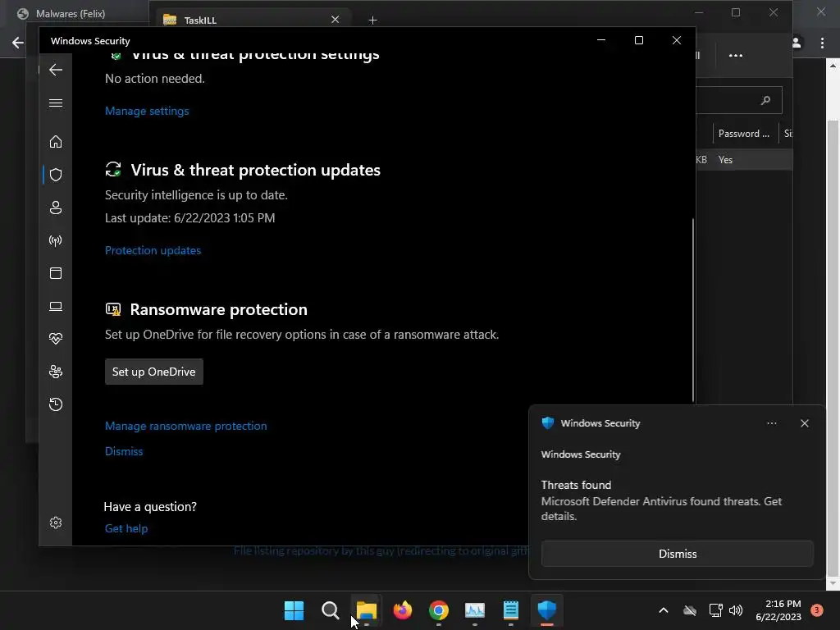
Task: Open the performance monitor taskbar app
Action: [x=475, y=610]
